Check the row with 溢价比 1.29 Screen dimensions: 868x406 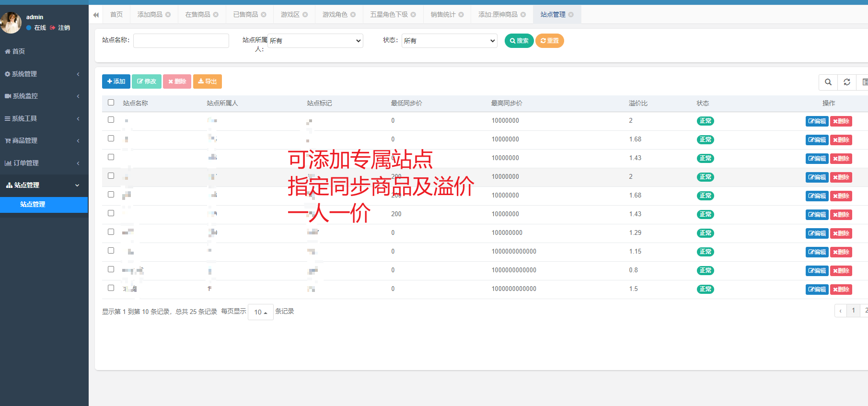coord(111,232)
